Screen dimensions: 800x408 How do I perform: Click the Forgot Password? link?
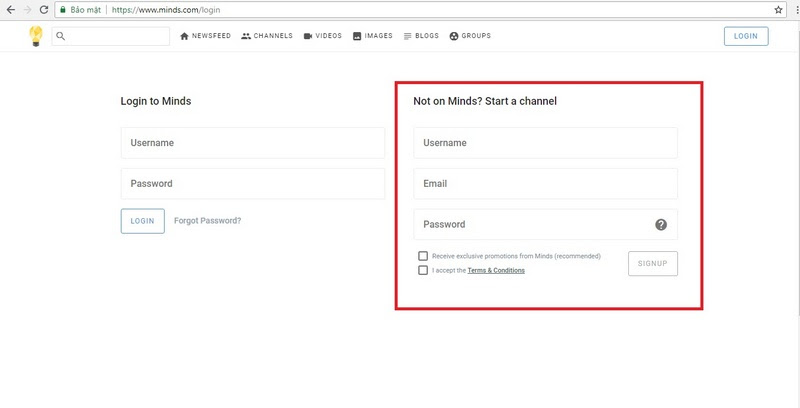click(x=208, y=221)
